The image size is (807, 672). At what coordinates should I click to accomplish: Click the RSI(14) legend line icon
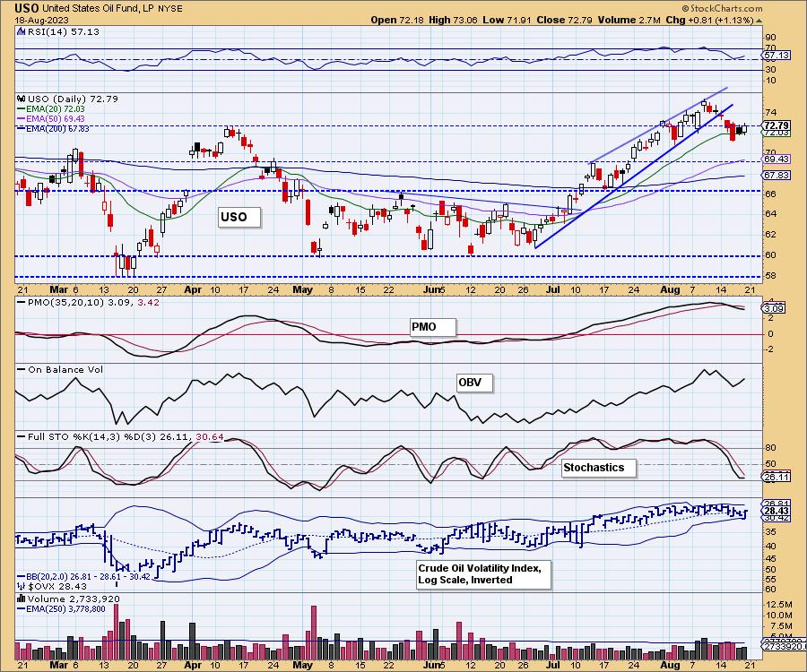[x=21, y=31]
